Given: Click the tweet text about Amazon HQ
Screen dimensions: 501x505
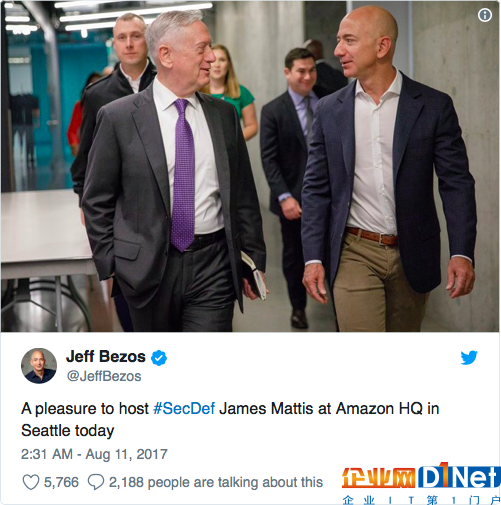Looking at the screenshot, I should click(x=230, y=419).
